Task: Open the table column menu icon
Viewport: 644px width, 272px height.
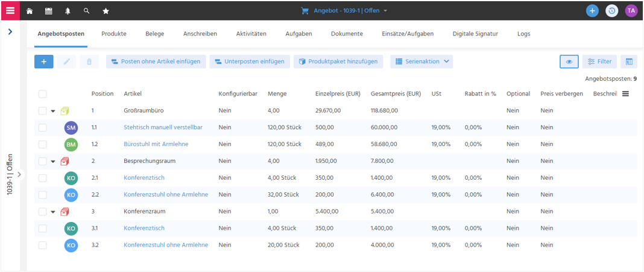Action: [x=625, y=93]
